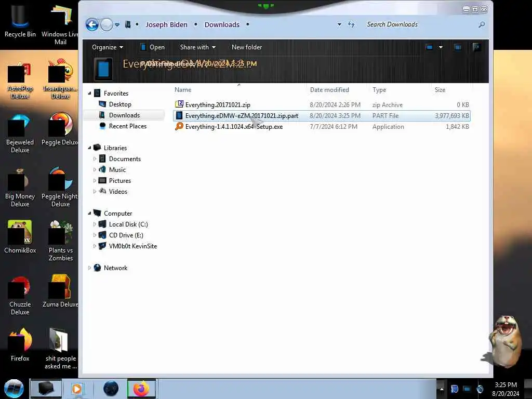Click the Help icon in toolbar
Viewport: 532px width, 399px height.
click(476, 47)
